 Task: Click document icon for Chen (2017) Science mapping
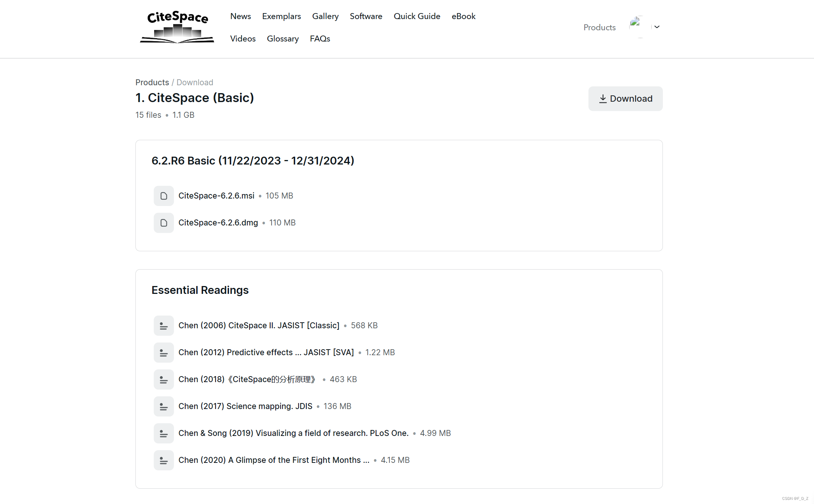pos(164,406)
